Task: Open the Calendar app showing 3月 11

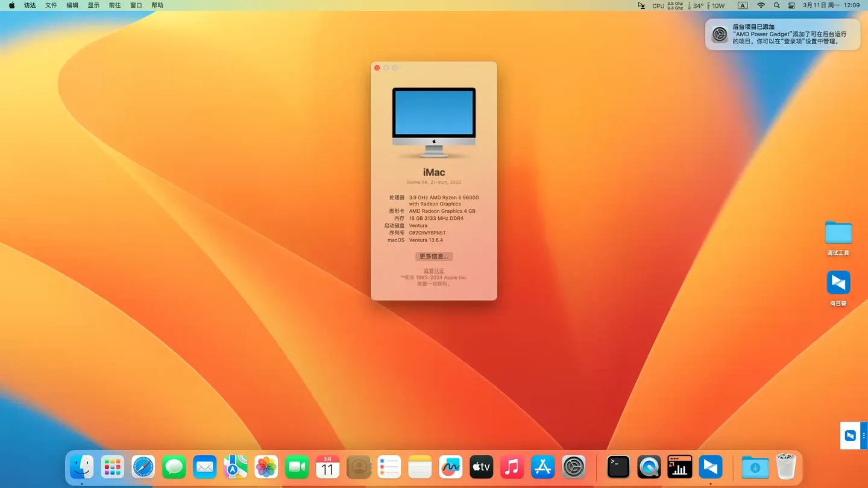Action: [x=327, y=467]
